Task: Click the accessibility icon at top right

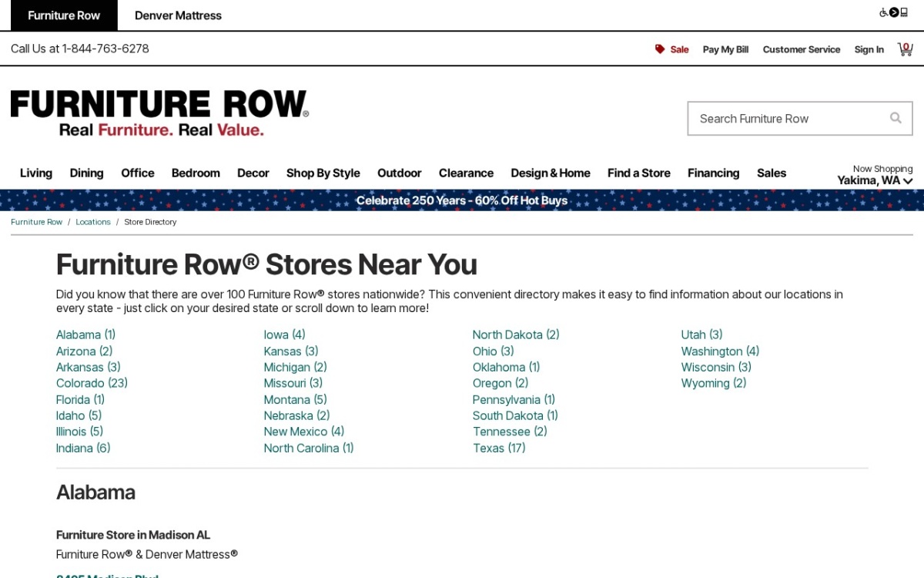Action: tap(894, 12)
